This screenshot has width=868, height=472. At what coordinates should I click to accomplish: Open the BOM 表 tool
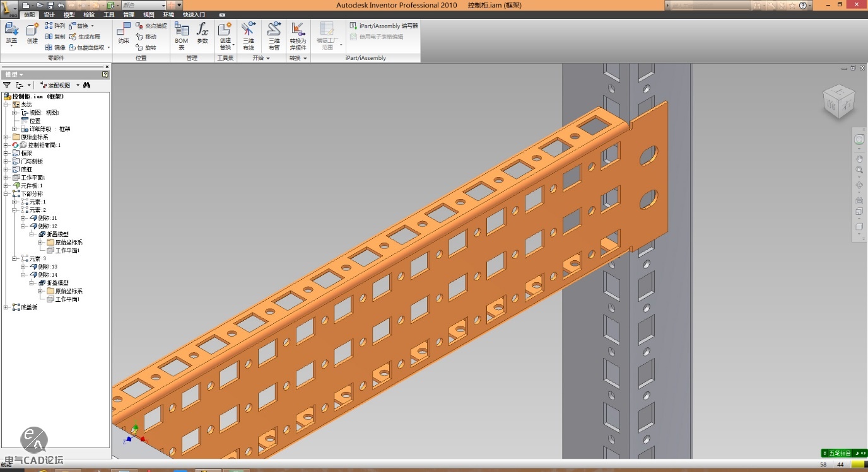[182, 36]
